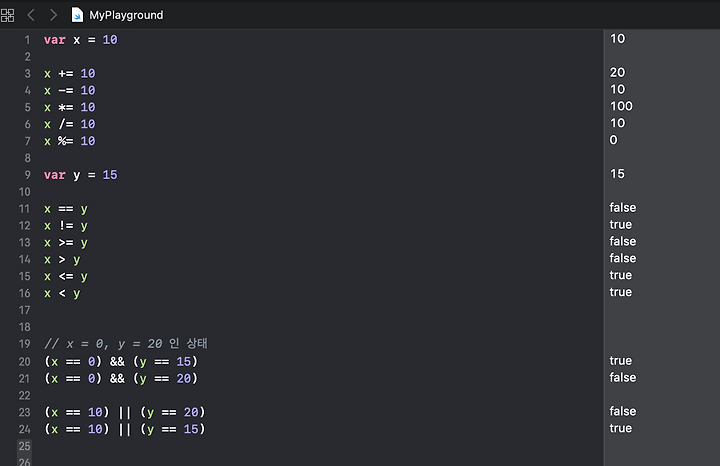The width and height of the screenshot is (720, 466).
Task: Go back with the left chevron
Action: [x=31, y=15]
